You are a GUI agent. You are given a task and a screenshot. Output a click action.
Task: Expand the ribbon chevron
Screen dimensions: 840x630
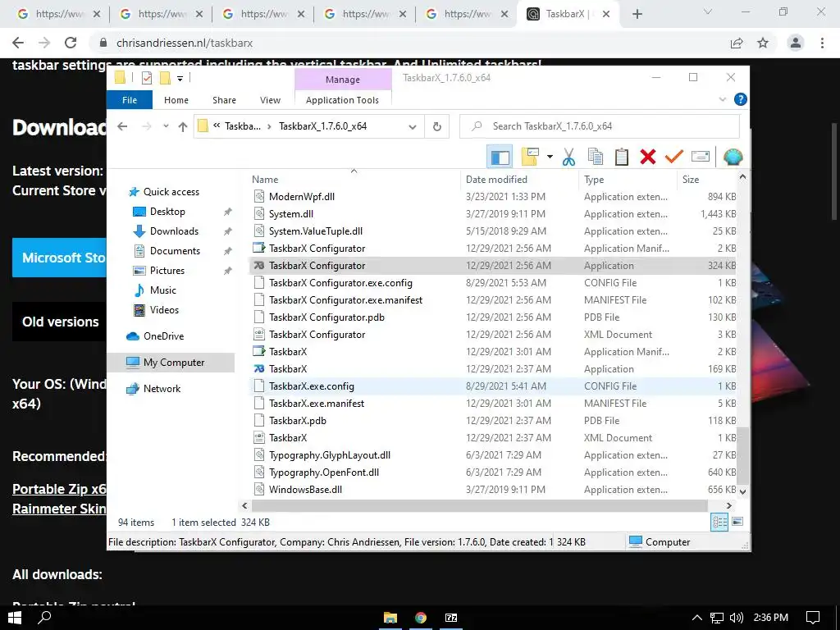tap(722, 99)
